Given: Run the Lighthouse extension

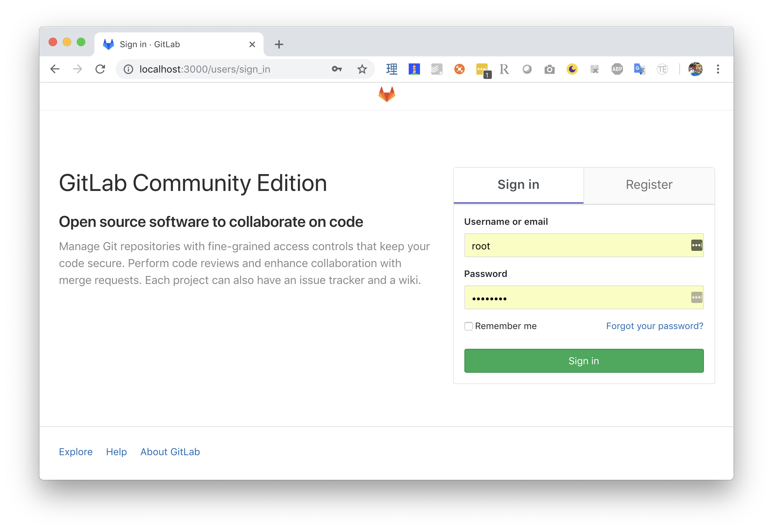Looking at the screenshot, I should tap(414, 69).
